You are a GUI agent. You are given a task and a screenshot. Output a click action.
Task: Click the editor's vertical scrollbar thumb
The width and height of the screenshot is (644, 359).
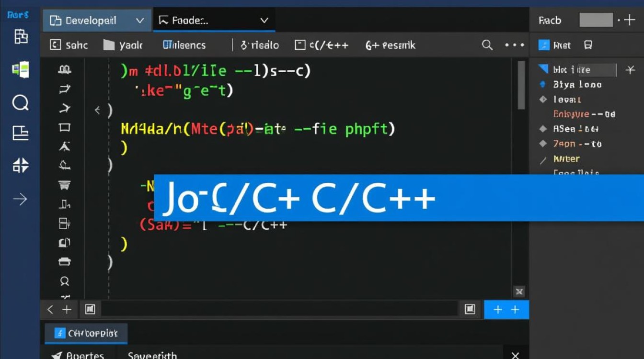pyautogui.click(x=521, y=86)
